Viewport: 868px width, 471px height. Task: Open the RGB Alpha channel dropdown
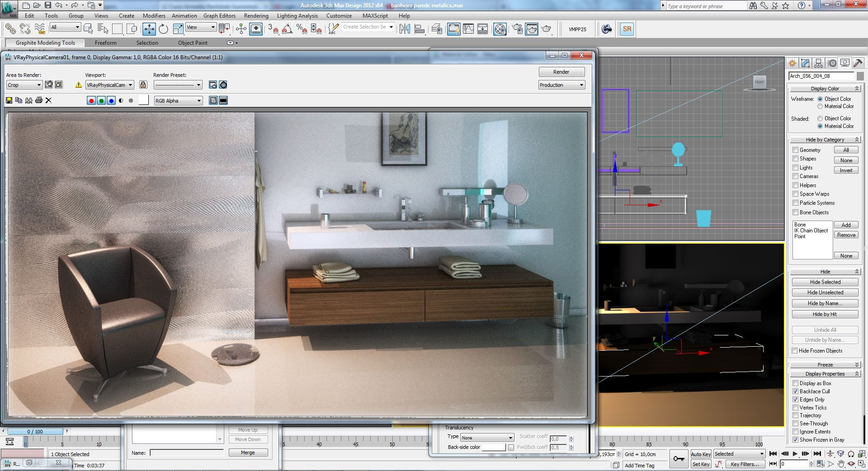coord(178,101)
